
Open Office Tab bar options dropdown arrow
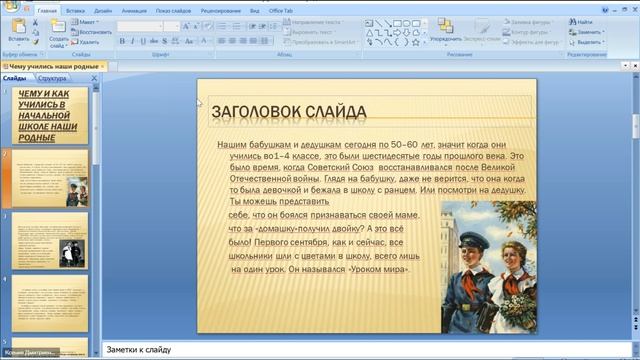(626, 65)
